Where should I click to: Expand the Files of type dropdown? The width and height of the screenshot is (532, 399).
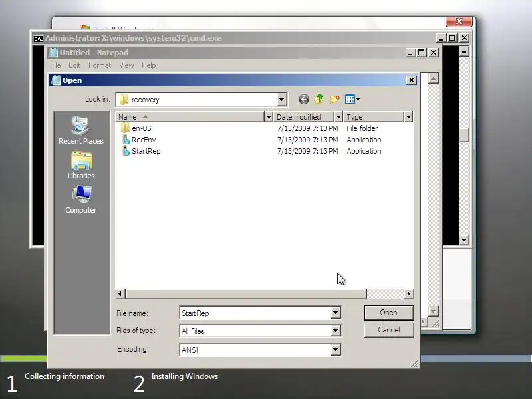(x=335, y=331)
